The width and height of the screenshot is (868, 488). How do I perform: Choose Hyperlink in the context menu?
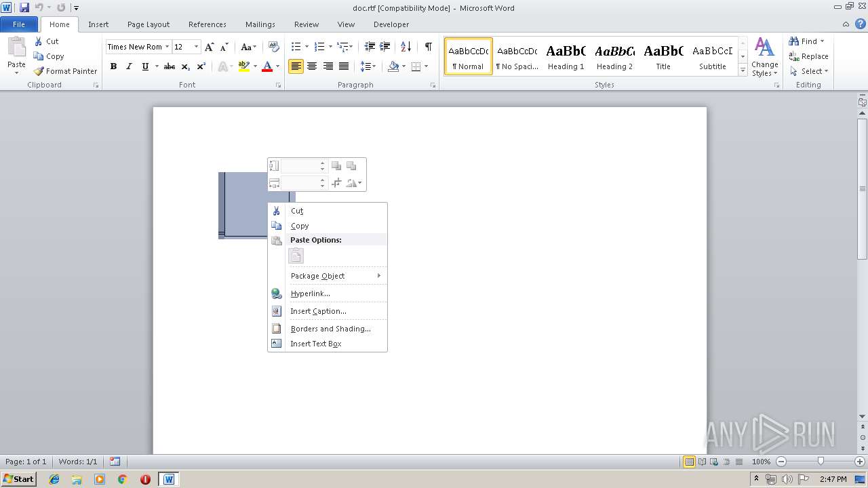[x=328, y=293]
